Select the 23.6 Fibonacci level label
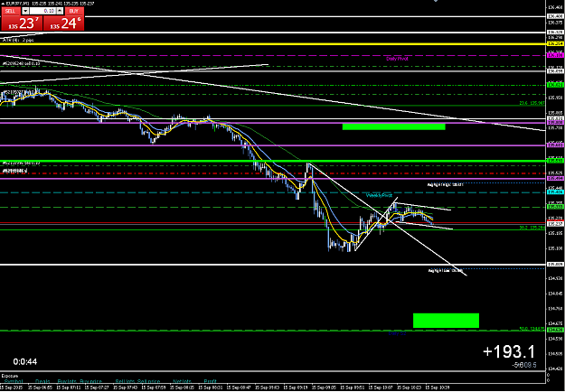Image resolution: width=565 pixels, height=392 pixels. (x=532, y=103)
